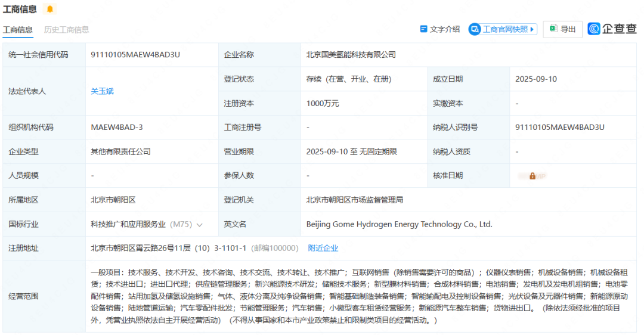644x335 pixels.
Task: Open 工商官网快照
Action: pos(503,29)
